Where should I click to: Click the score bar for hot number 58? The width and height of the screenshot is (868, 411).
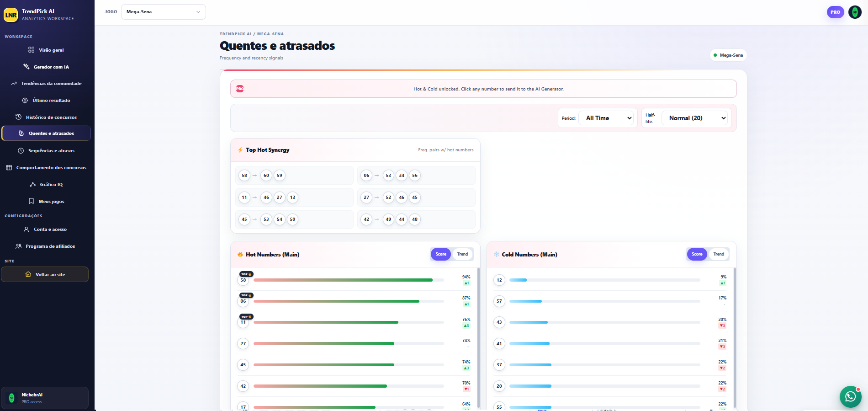349,280
